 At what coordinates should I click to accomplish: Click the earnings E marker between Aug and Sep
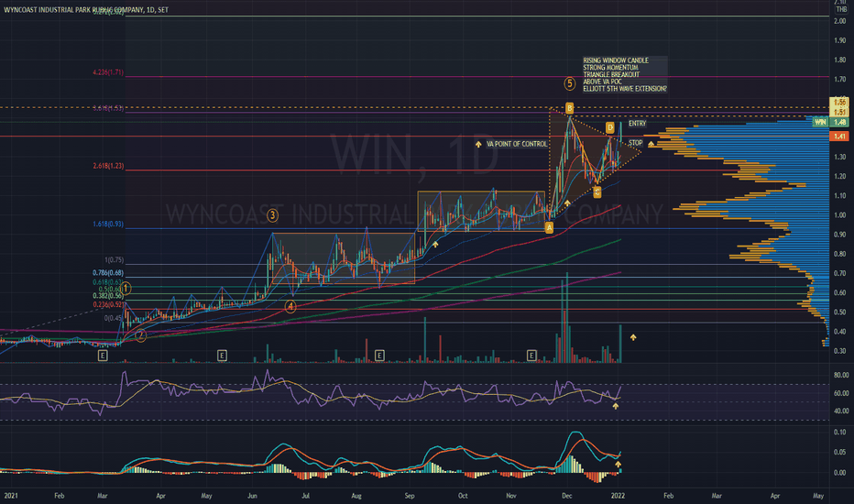[x=379, y=356]
